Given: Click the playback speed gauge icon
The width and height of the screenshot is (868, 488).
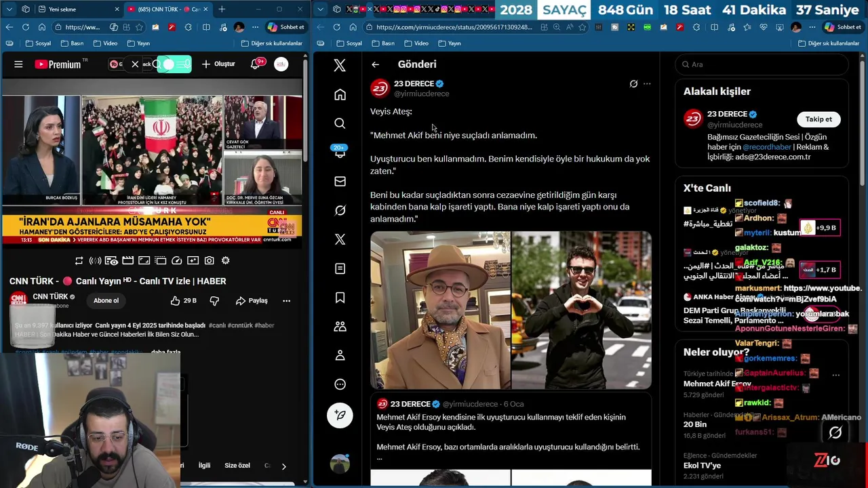Looking at the screenshot, I should (x=177, y=261).
